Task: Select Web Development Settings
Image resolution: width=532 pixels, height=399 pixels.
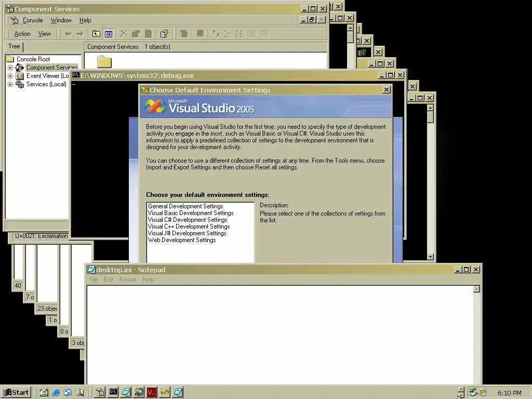Action: [x=182, y=240]
